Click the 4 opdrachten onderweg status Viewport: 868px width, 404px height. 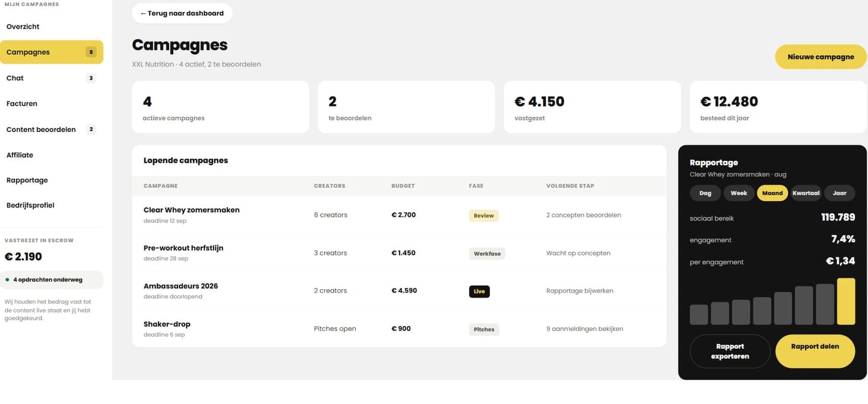[x=52, y=280]
